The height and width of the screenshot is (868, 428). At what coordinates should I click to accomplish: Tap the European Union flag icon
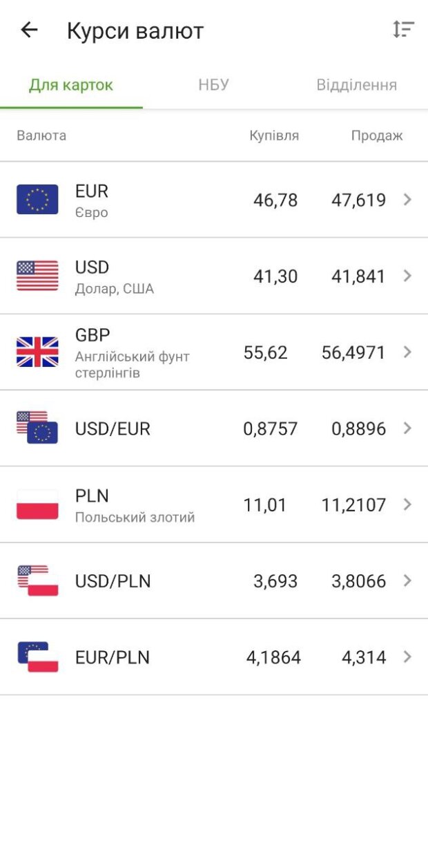coord(37,200)
